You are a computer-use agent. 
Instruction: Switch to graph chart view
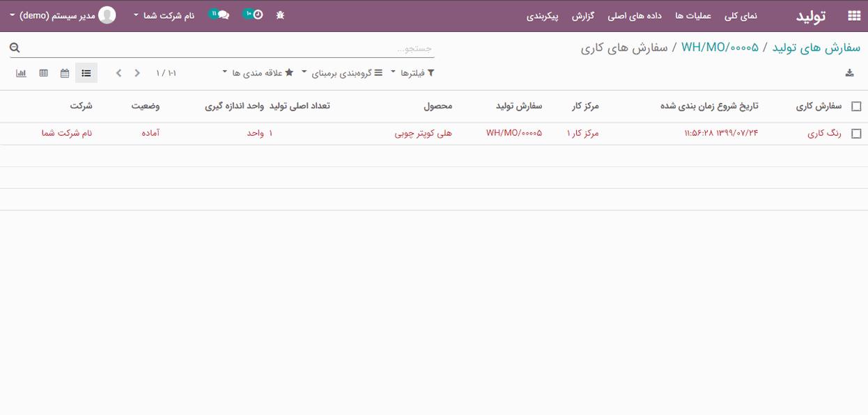[x=22, y=73]
